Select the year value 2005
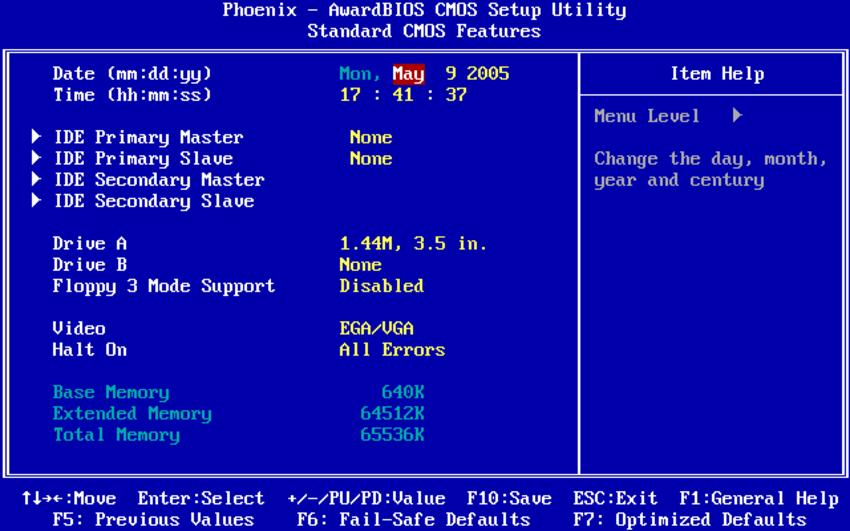This screenshot has width=850, height=531. tap(488, 73)
